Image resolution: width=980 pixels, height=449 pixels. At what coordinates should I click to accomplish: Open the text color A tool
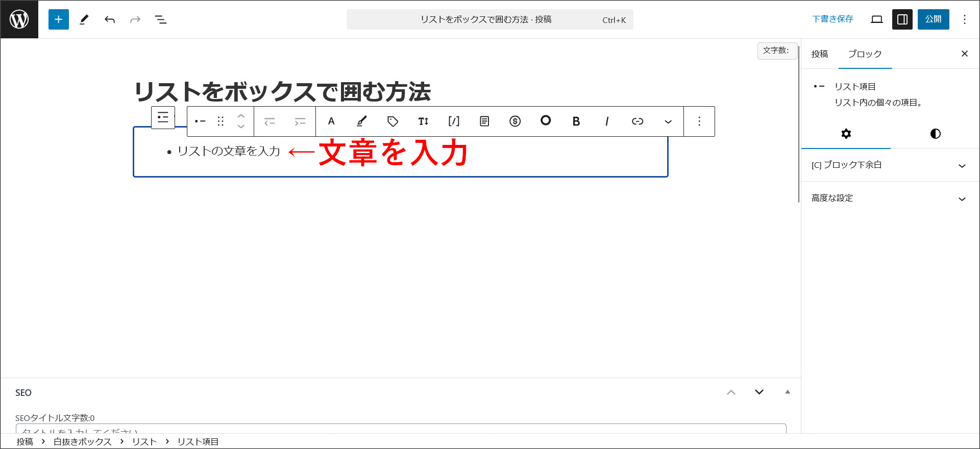[331, 121]
